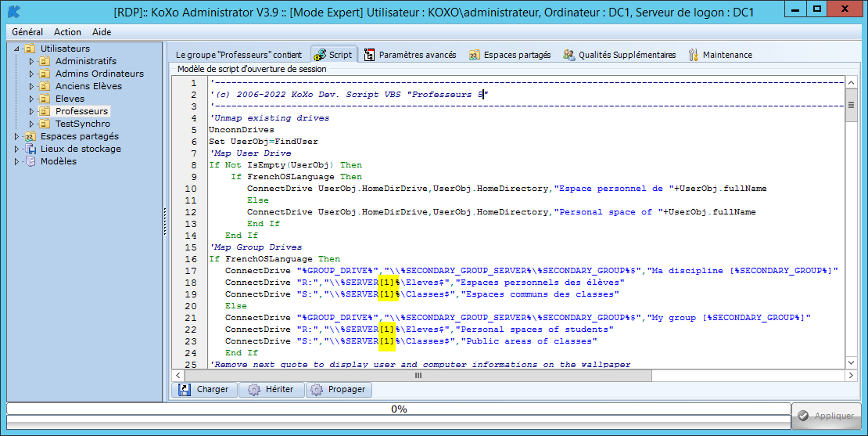Click the KoXo application logo icon
This screenshot has width=868, height=436.
(14, 12)
